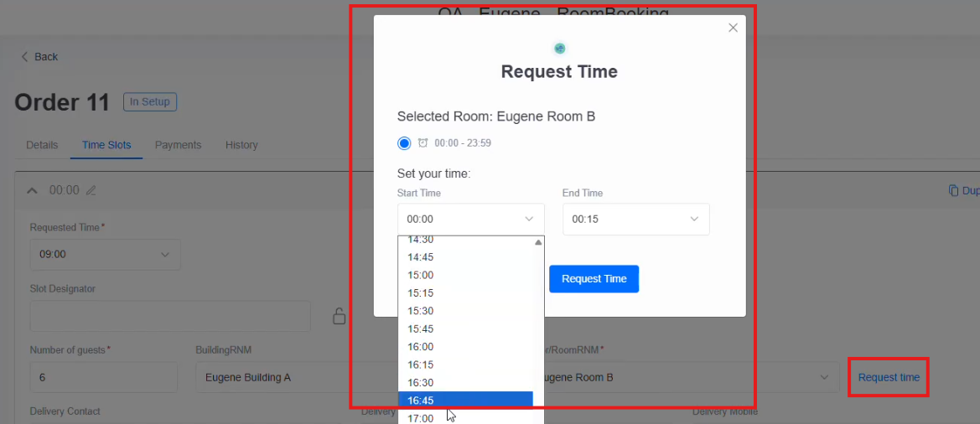Choose 15:30 in the time list

[x=465, y=311]
